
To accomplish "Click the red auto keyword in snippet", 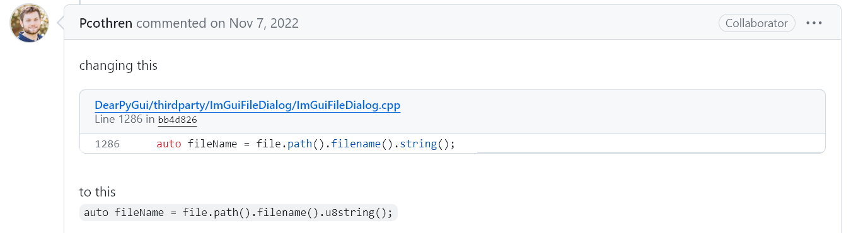I will point(169,144).
